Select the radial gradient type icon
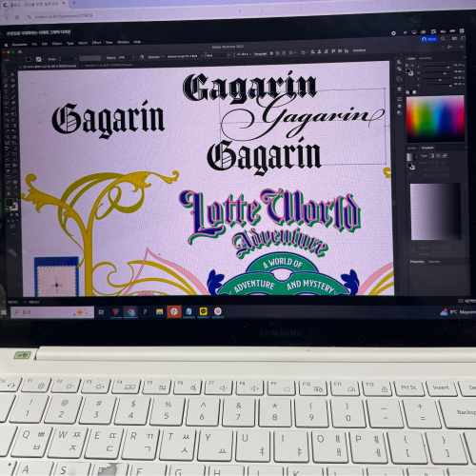This screenshot has height=476, width=476. coord(438,156)
